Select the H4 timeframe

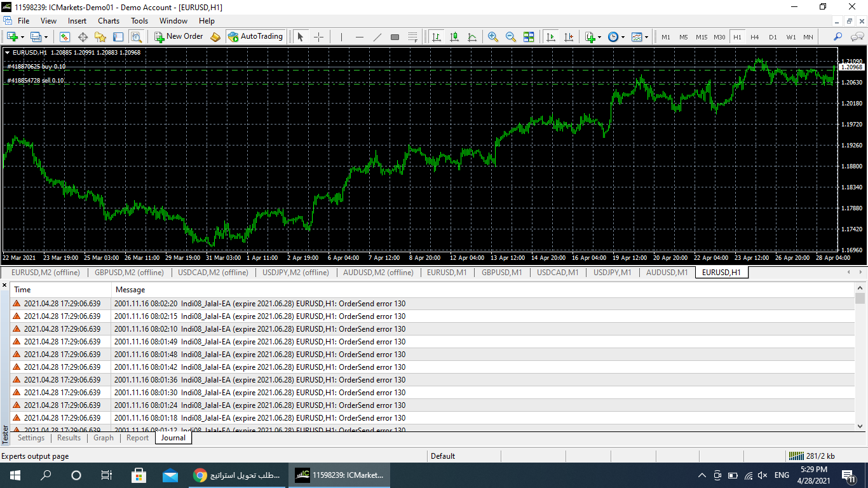coord(755,37)
